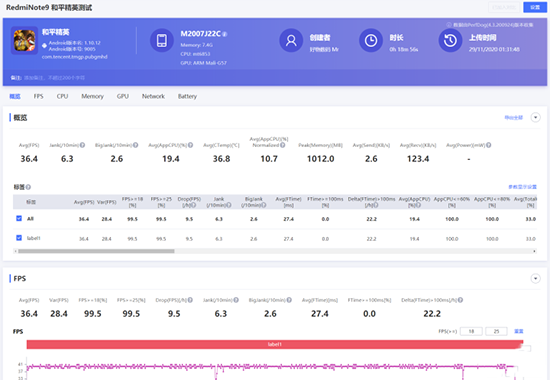Switch to the Memory tab
Viewport: 550px width, 380px height.
(x=93, y=96)
